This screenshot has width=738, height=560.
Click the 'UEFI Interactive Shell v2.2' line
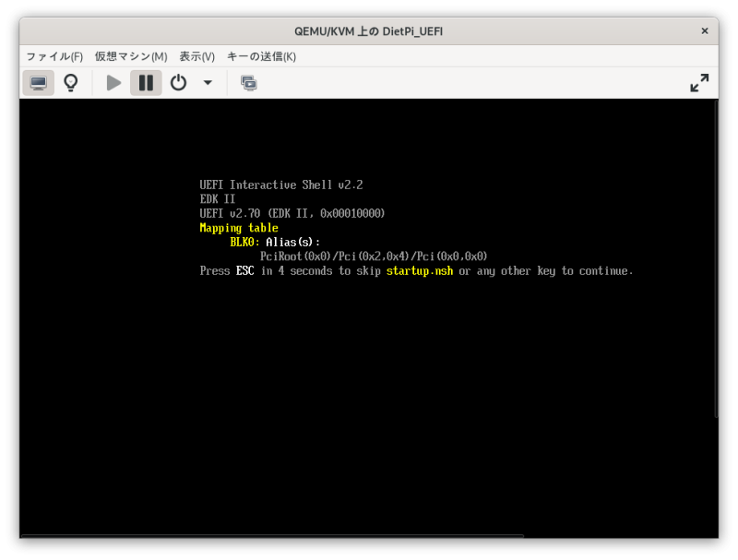click(x=281, y=185)
